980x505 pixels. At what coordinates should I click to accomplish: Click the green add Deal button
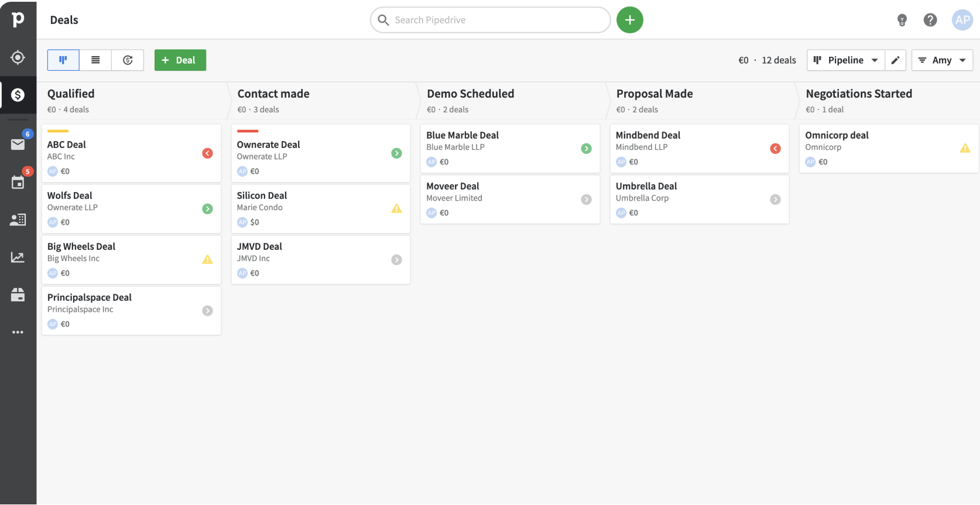pyautogui.click(x=180, y=60)
